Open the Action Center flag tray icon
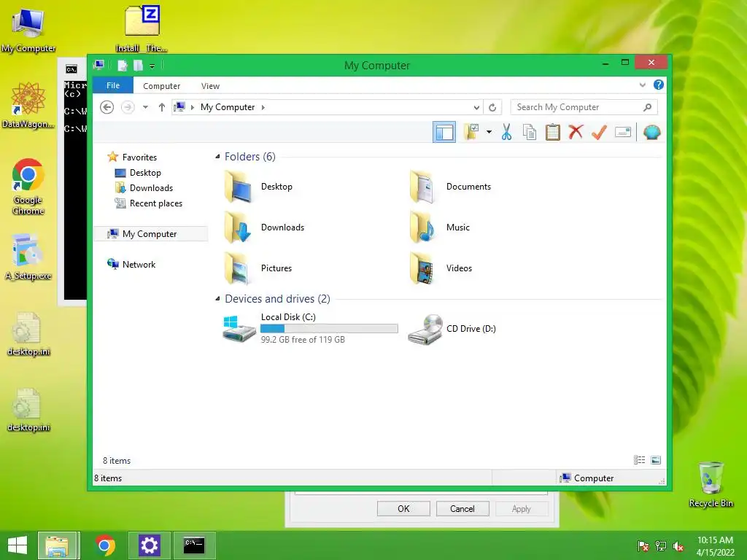This screenshot has height=560, width=747. click(643, 546)
